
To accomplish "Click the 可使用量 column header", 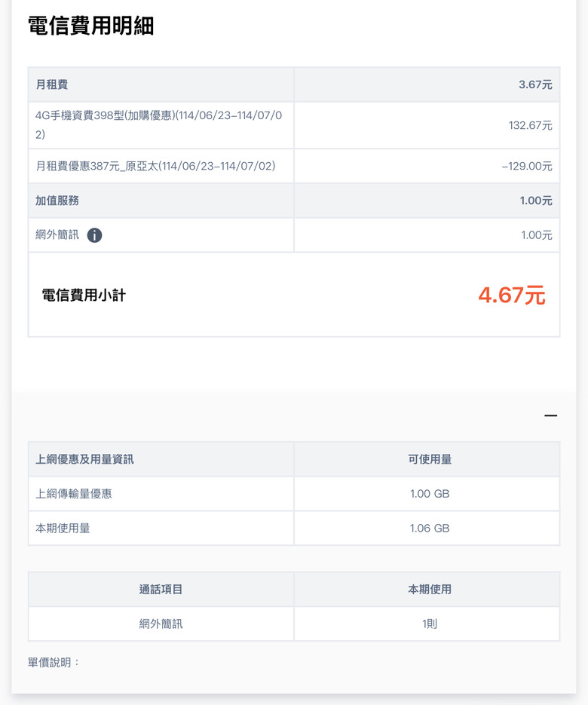I will click(430, 459).
